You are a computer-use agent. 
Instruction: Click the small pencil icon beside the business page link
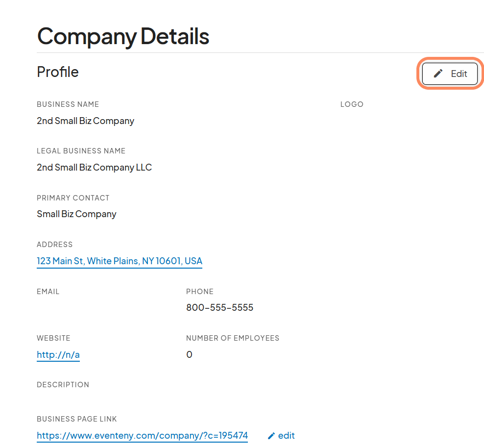tap(271, 436)
